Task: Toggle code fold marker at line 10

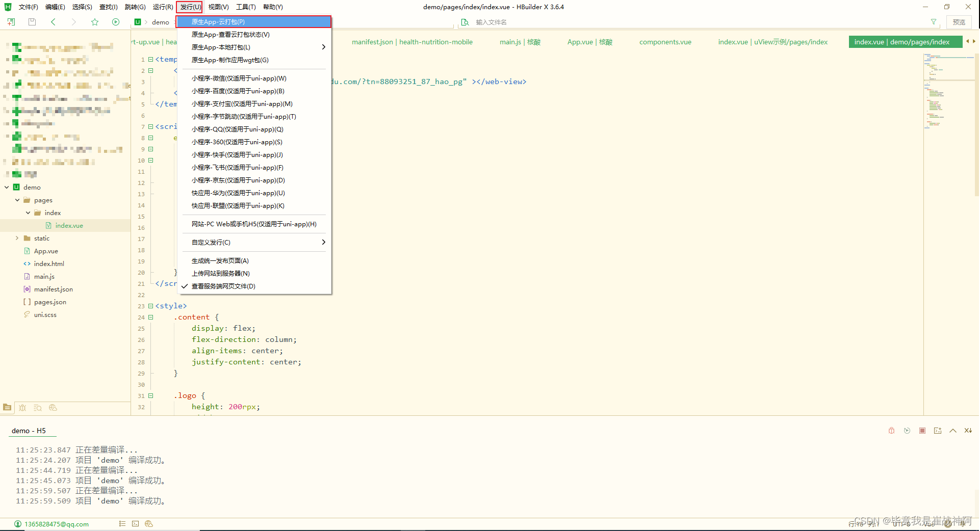Action: pos(150,161)
